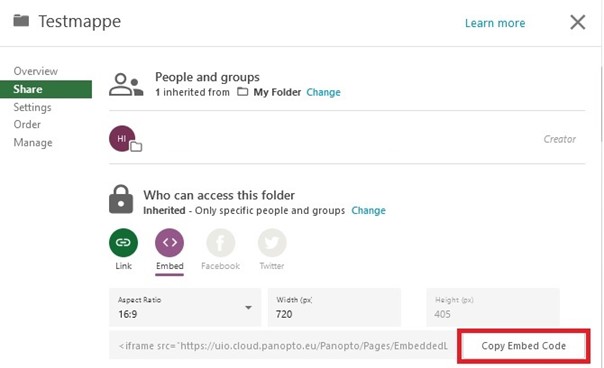
Task: Open the Overview section
Action: [35, 71]
